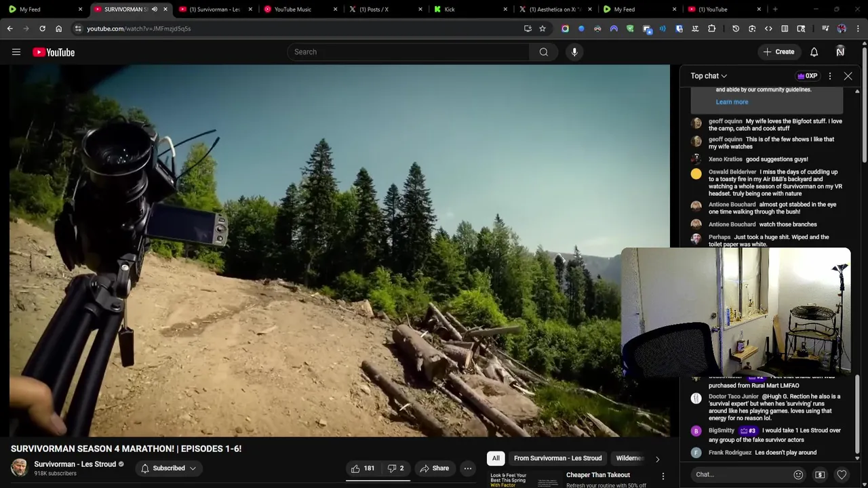Open the Subscribed notification dropdown
The height and width of the screenshot is (488, 868).
click(x=169, y=468)
